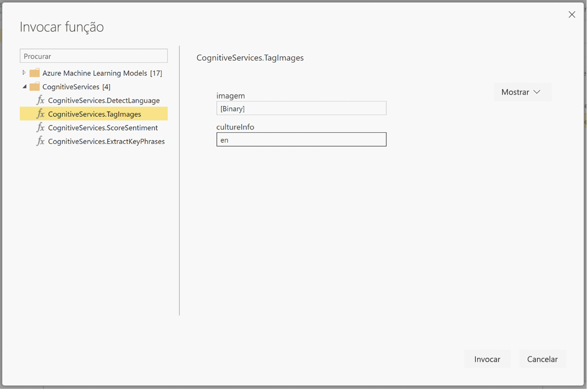Open the Mostrar dropdown
Screen dimensions: 588x389
coord(522,91)
